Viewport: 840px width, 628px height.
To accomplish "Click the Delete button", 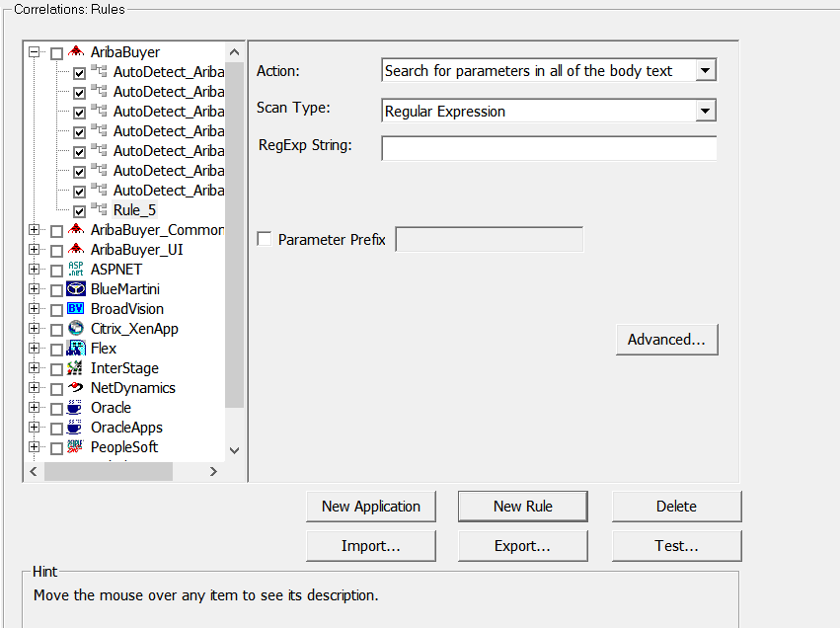I will click(676, 507).
